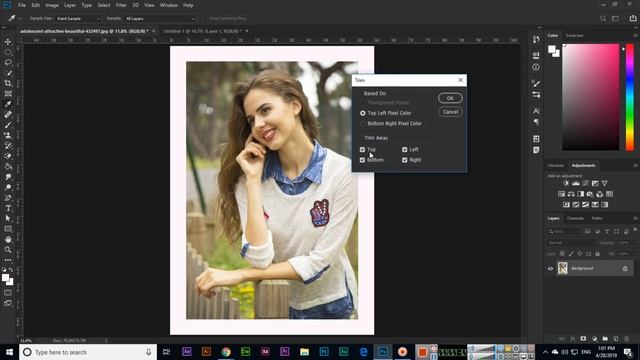Open the Sample All Layers dropdown
The width and height of the screenshot is (640, 360).
[160, 18]
